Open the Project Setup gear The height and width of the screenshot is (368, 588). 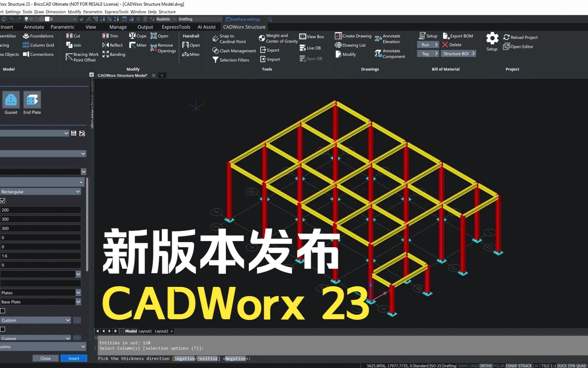pos(492,42)
